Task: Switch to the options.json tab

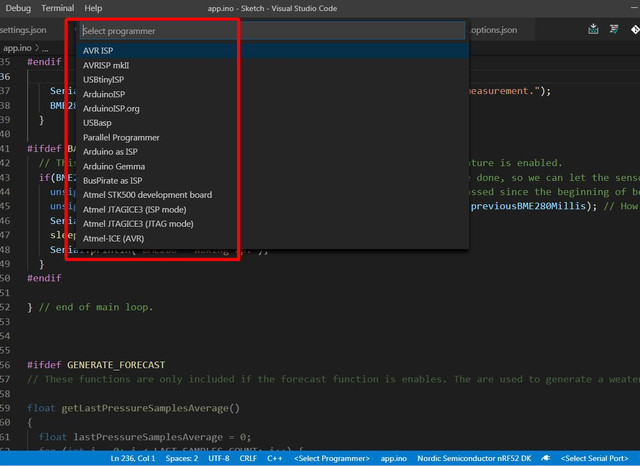Action: [x=494, y=30]
